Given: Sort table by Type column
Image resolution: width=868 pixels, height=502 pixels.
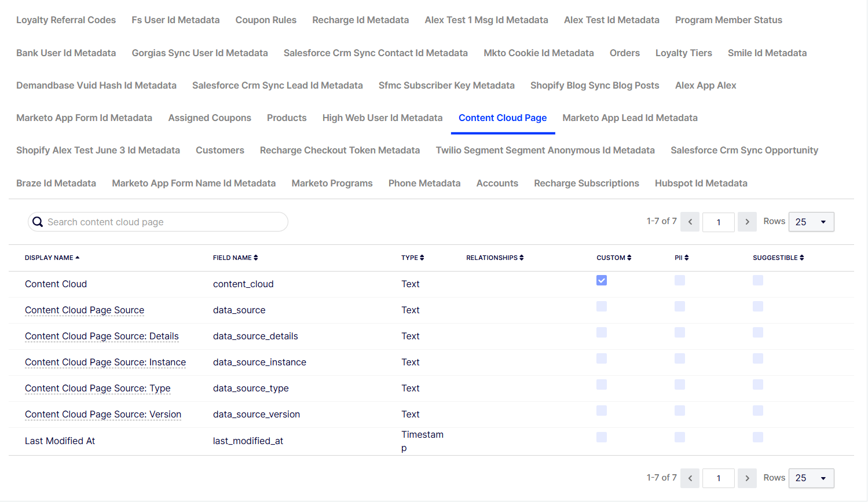Looking at the screenshot, I should point(412,258).
